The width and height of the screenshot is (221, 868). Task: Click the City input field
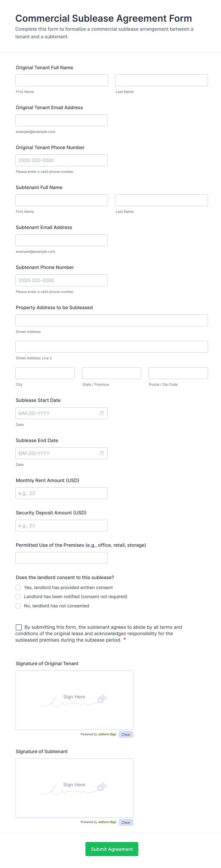click(x=45, y=373)
